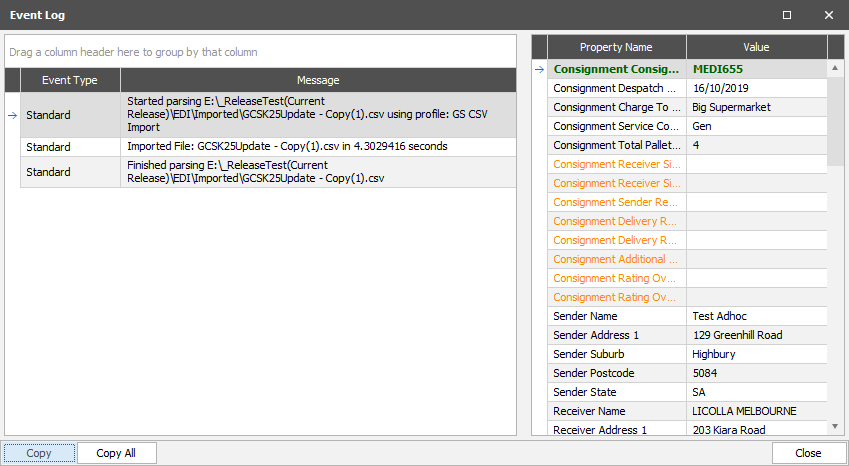849x466 pixels.
Task: Click the maximize window icon
Action: (x=787, y=15)
